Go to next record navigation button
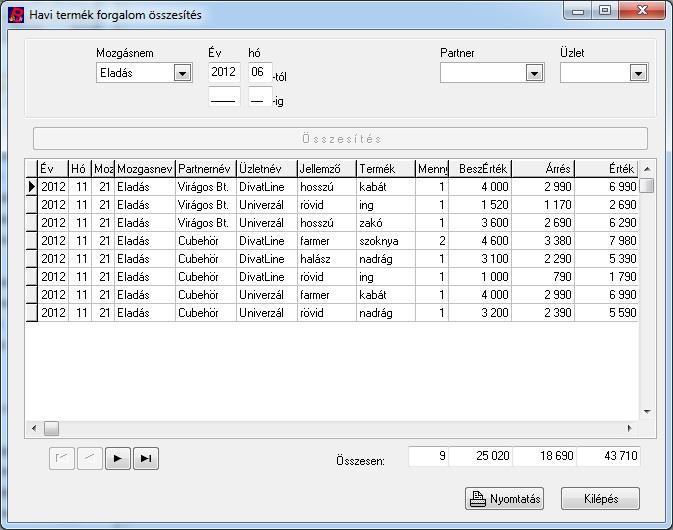 click(118, 458)
